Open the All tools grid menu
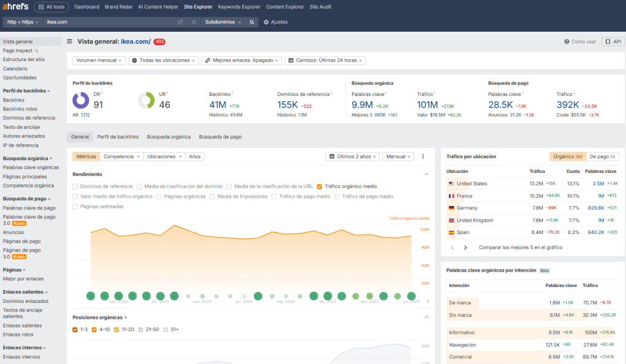The width and height of the screenshot is (626, 364). [x=51, y=7]
